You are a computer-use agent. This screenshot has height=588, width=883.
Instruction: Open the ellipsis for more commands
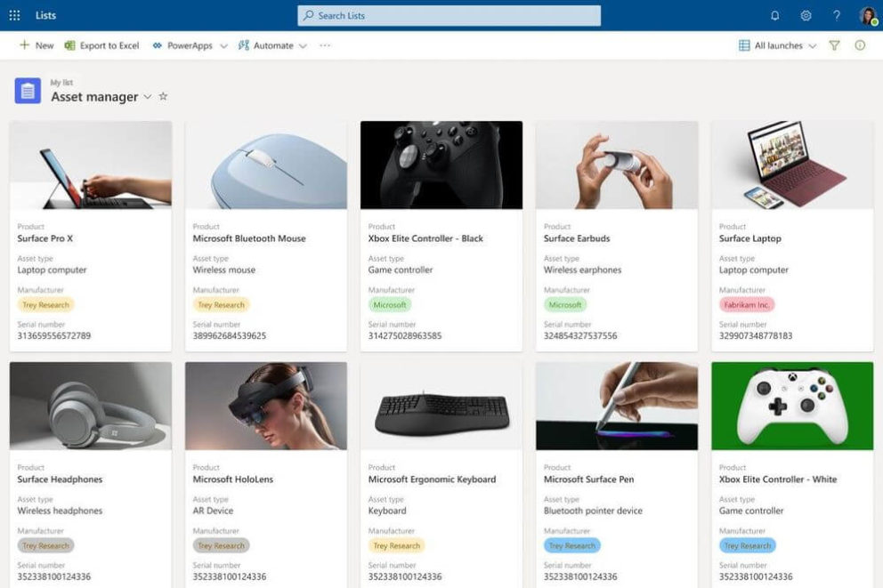(324, 45)
